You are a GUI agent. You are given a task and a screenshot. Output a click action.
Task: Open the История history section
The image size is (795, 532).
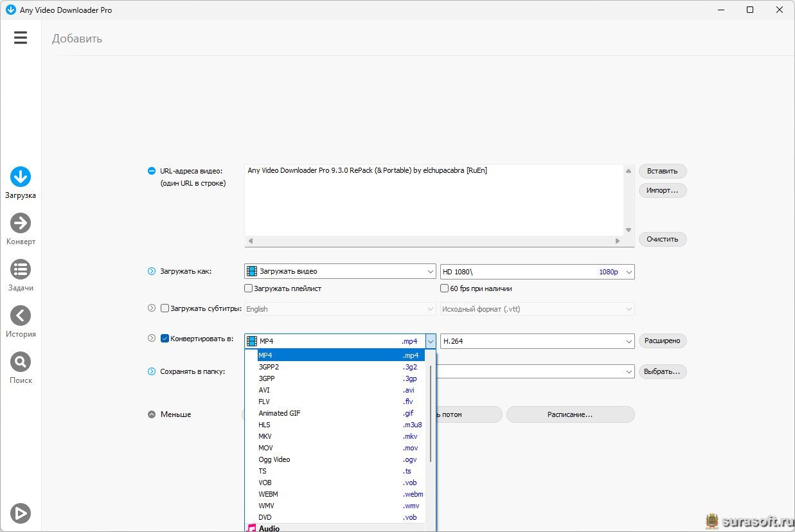click(21, 316)
